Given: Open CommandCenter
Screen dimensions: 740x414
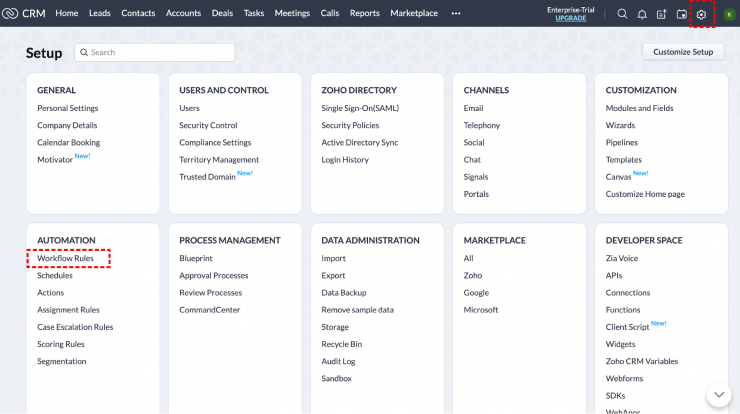Looking at the screenshot, I should point(210,310).
